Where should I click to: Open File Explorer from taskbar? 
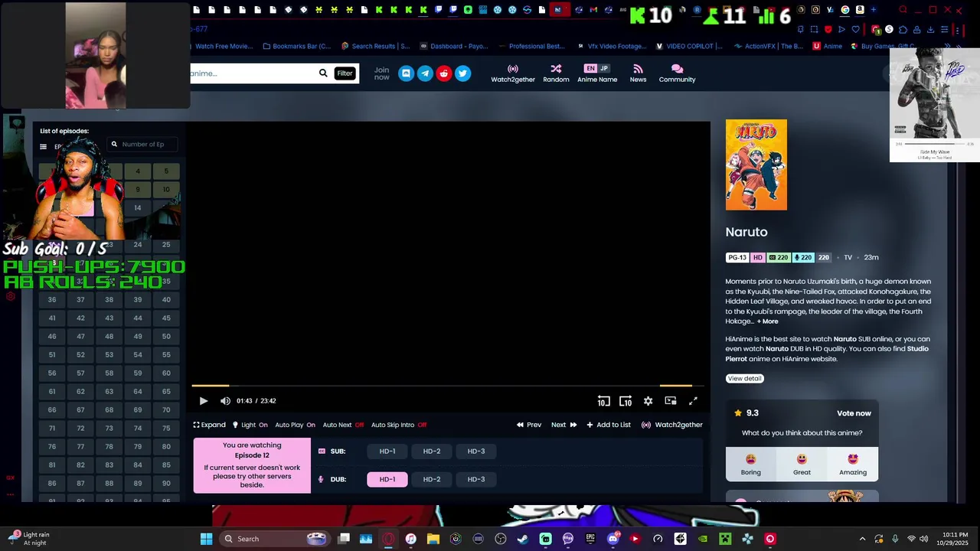point(433,539)
